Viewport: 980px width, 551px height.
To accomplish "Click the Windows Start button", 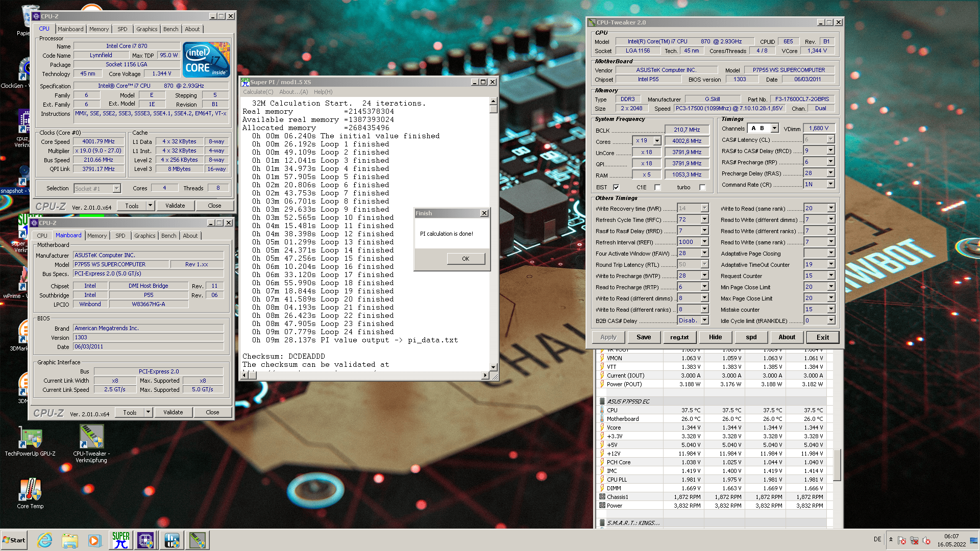I will [14, 540].
